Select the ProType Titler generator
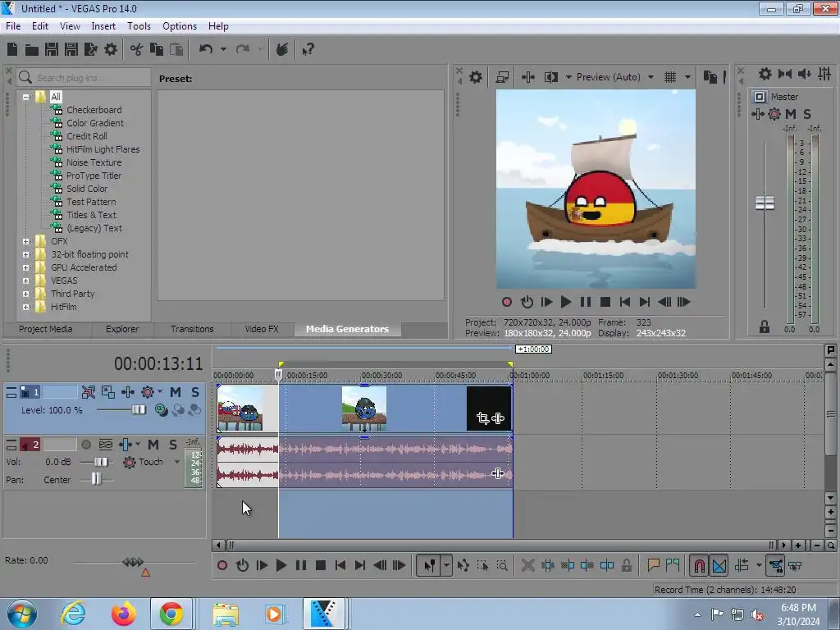Screen dimensions: 840x630 coord(94,176)
